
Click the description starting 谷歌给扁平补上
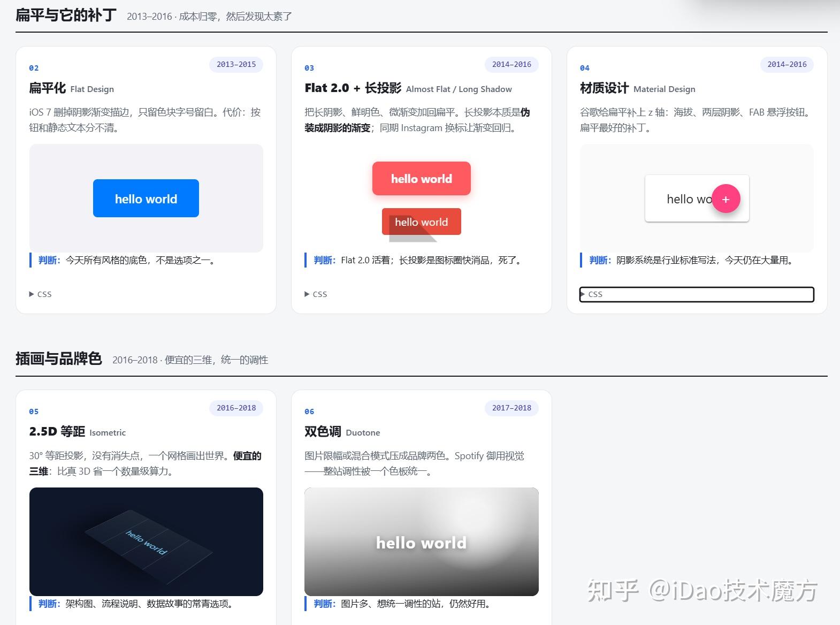(x=697, y=120)
